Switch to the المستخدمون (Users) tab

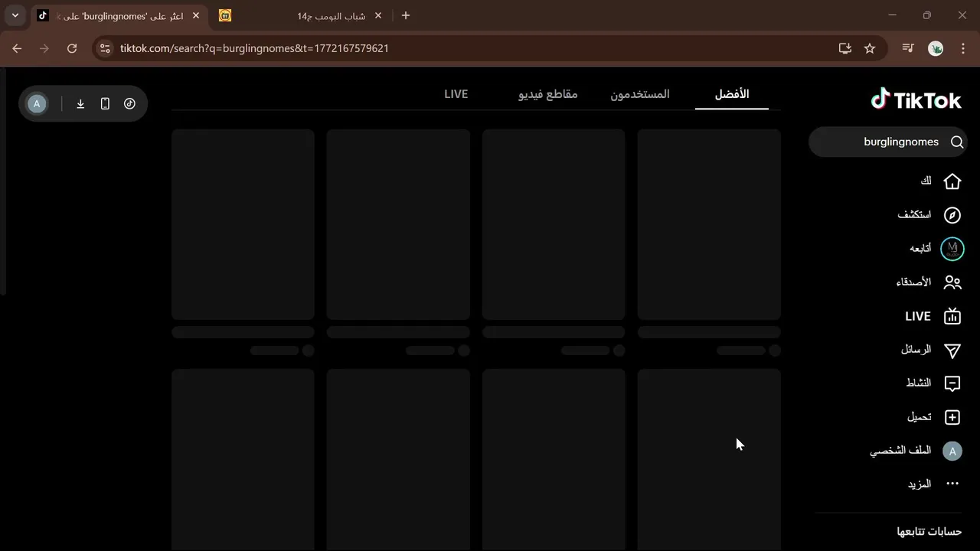tap(640, 94)
